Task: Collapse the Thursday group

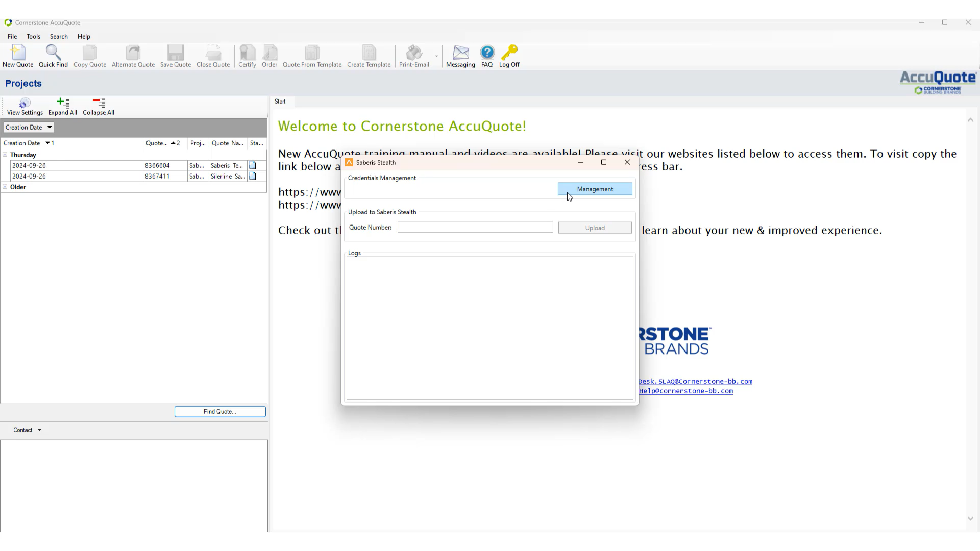Action: [x=5, y=155]
